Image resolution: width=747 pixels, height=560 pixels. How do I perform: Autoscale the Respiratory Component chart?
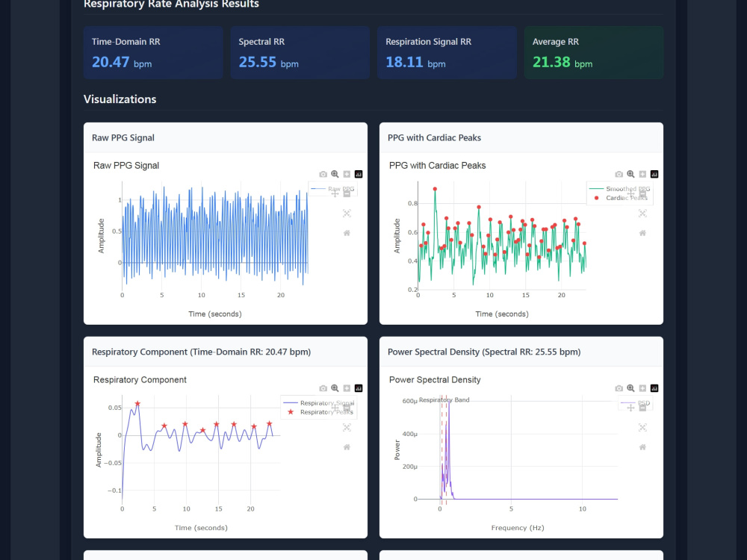click(x=347, y=427)
